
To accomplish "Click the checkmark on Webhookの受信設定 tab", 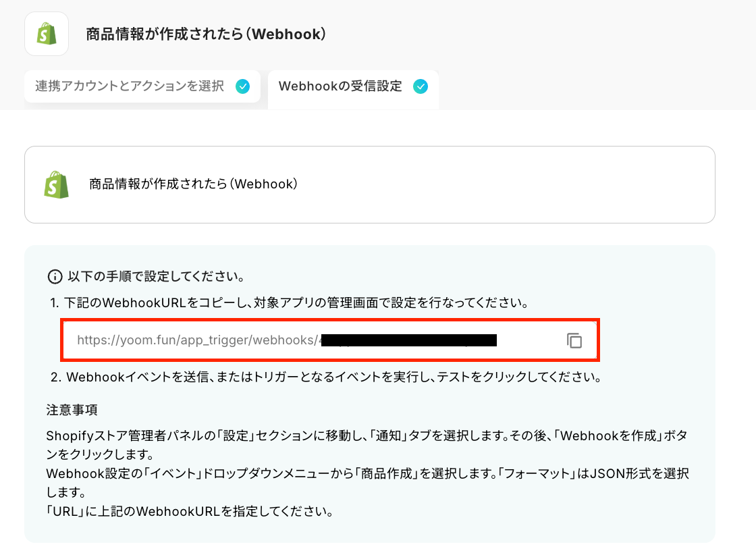I will pos(421,86).
